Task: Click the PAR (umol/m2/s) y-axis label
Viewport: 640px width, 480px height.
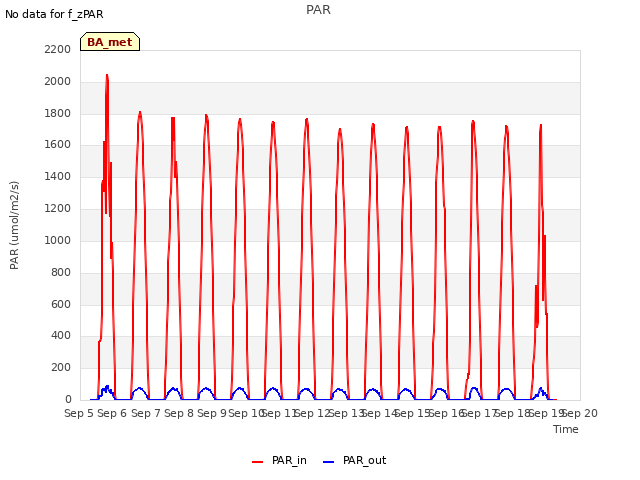Action: [14, 225]
